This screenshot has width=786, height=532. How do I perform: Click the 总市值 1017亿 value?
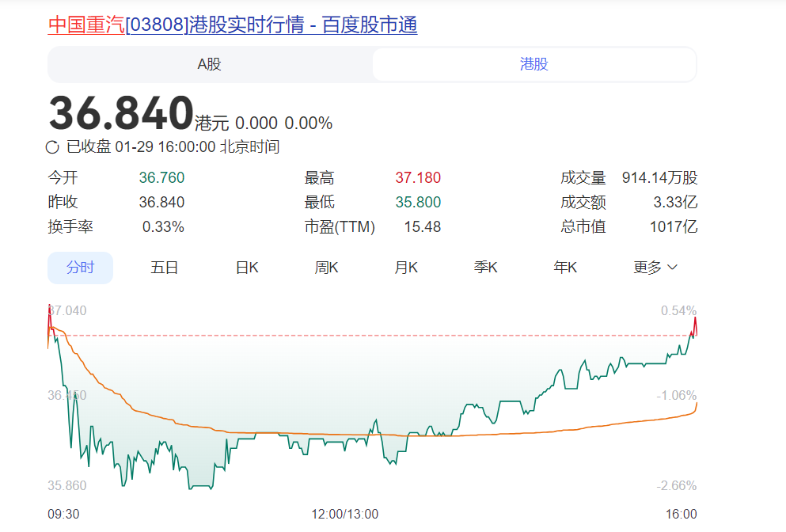coord(674,227)
